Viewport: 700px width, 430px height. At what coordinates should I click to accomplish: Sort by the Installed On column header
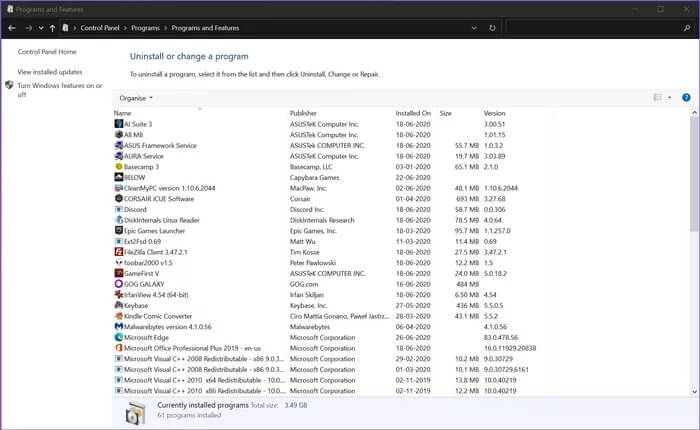pyautogui.click(x=413, y=113)
